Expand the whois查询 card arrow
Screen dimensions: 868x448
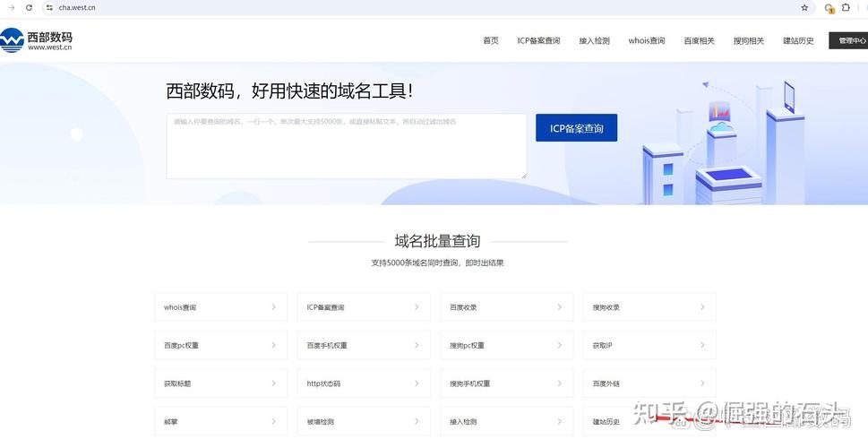273,306
